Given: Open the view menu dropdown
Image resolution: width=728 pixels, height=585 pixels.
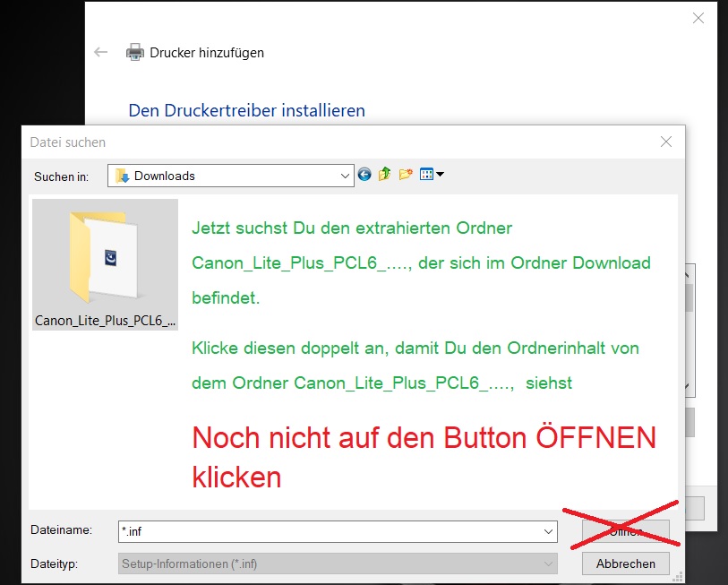Looking at the screenshot, I should point(432,175).
